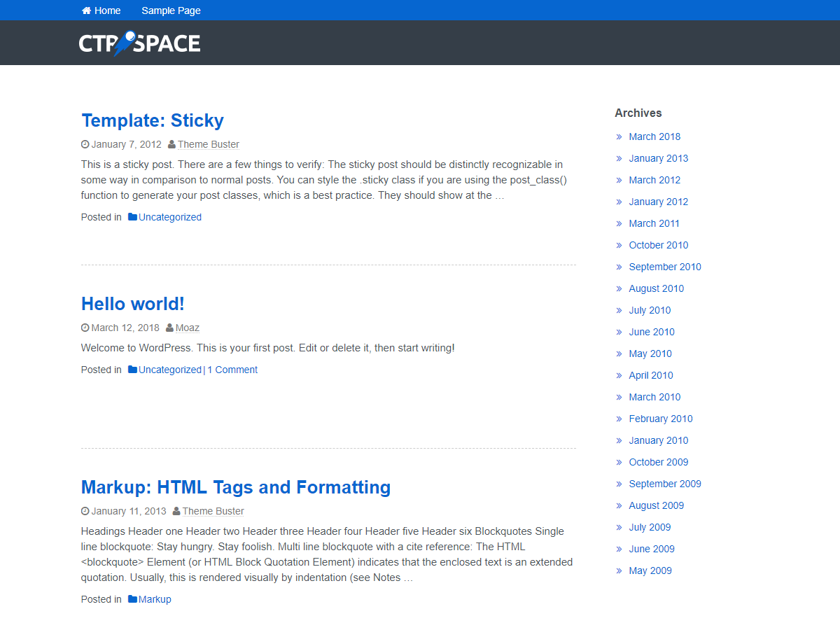Click folder icon beside Markup category

[x=132, y=599]
